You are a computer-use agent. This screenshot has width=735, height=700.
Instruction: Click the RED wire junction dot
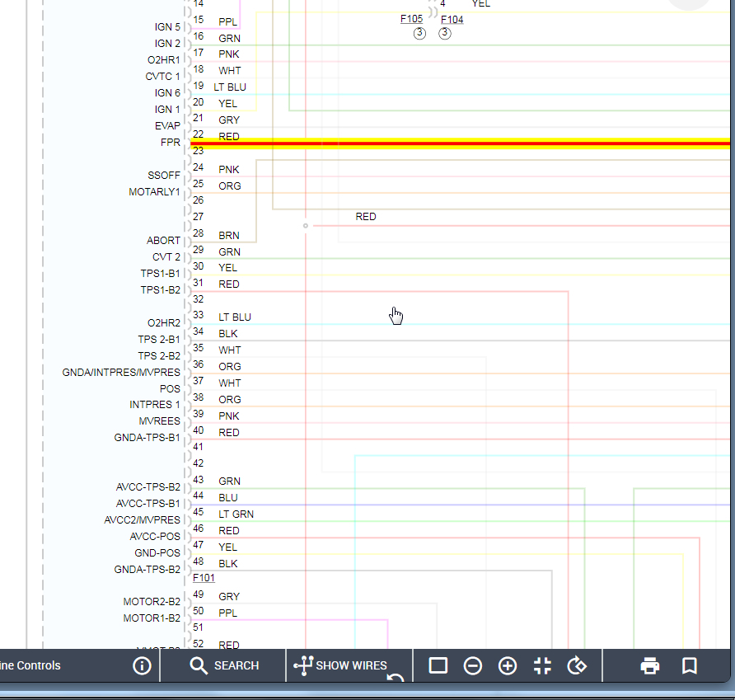pyautogui.click(x=306, y=225)
